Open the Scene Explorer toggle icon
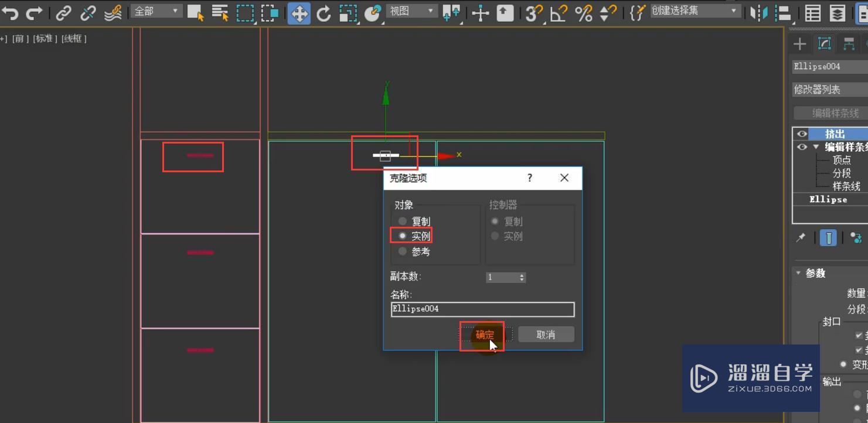This screenshot has width=868, height=423. [x=812, y=13]
